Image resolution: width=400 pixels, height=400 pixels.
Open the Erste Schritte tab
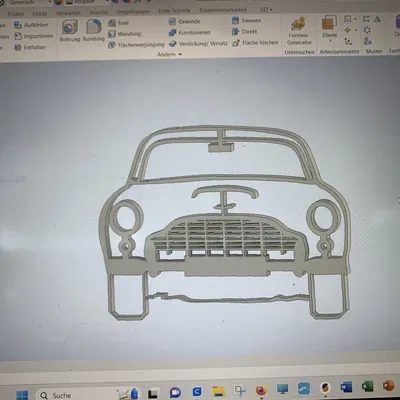(x=174, y=11)
